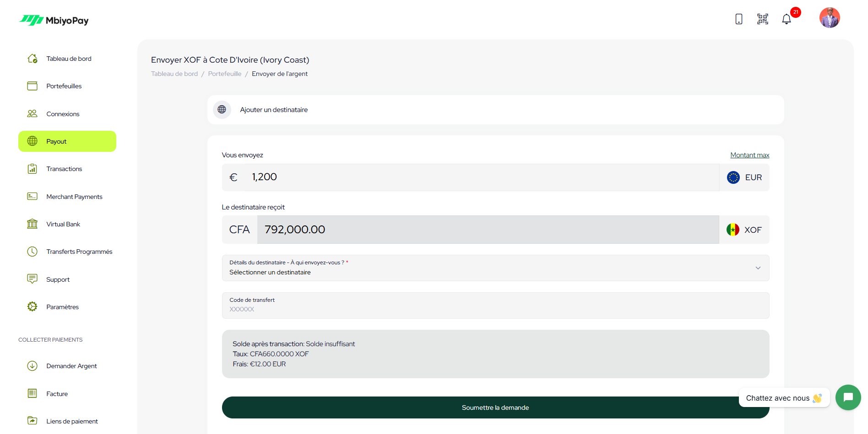Image resolution: width=868 pixels, height=434 pixels.
Task: Open Transferts Programmés in sidebar
Action: click(x=79, y=252)
